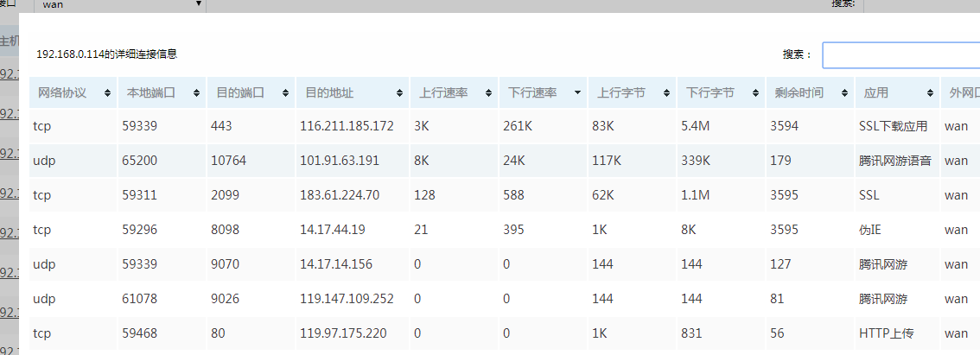This screenshot has width=980, height=355.
Task: Click the 下行字节 sort arrow icon
Action: [755, 93]
